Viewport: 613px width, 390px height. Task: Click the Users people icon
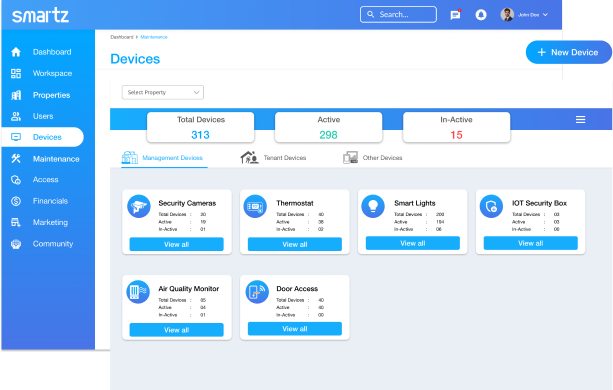coord(16,116)
